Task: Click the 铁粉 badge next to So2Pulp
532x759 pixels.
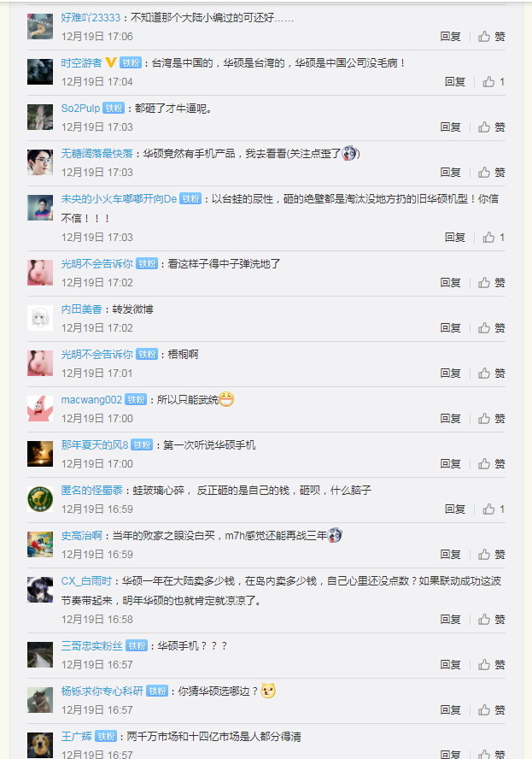Action: coord(114,109)
